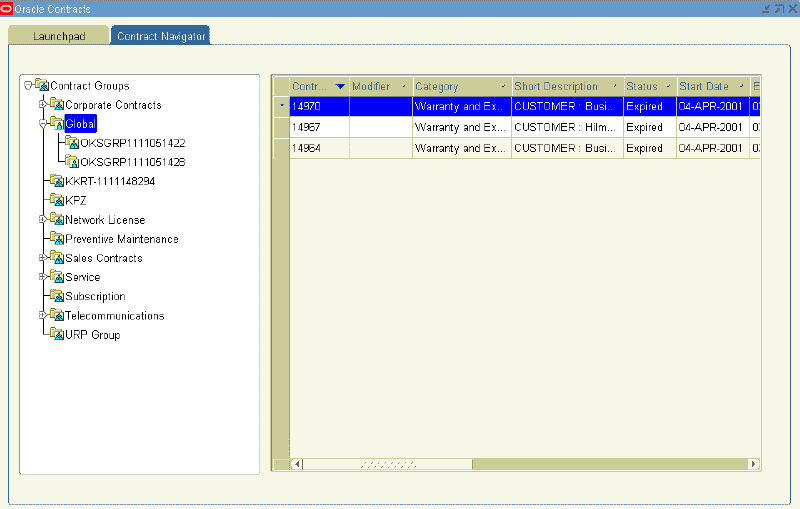Click the Start Date column header
This screenshot has width=800, height=509.
coord(713,86)
